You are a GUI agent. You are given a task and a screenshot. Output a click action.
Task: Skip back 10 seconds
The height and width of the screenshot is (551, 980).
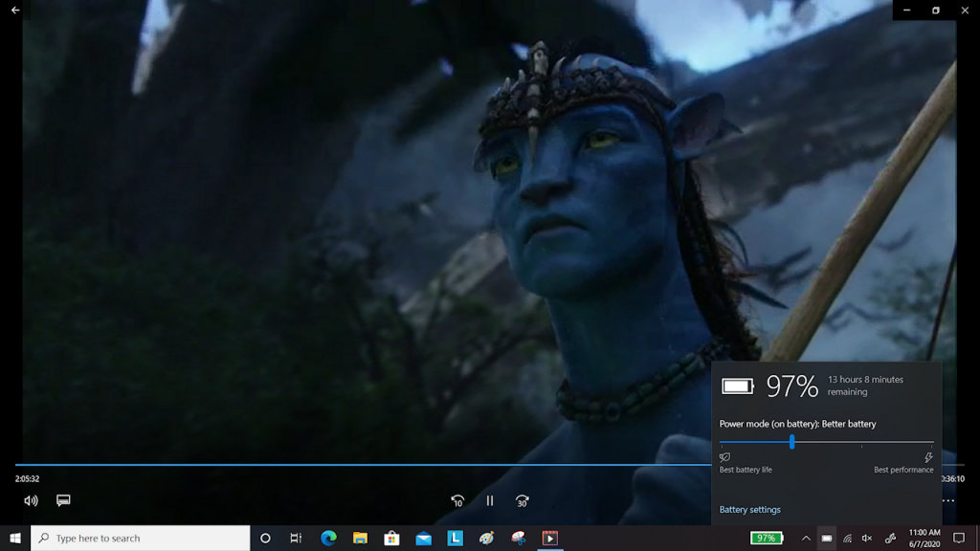coord(457,501)
